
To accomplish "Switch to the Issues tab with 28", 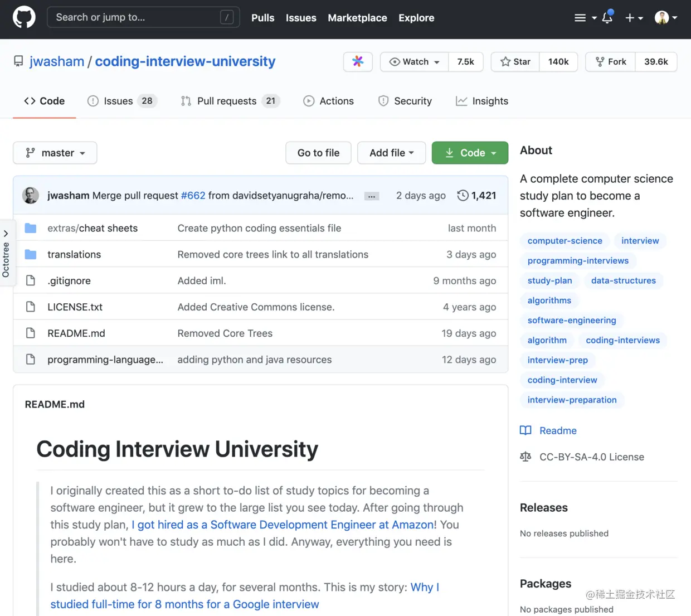I will point(123,101).
